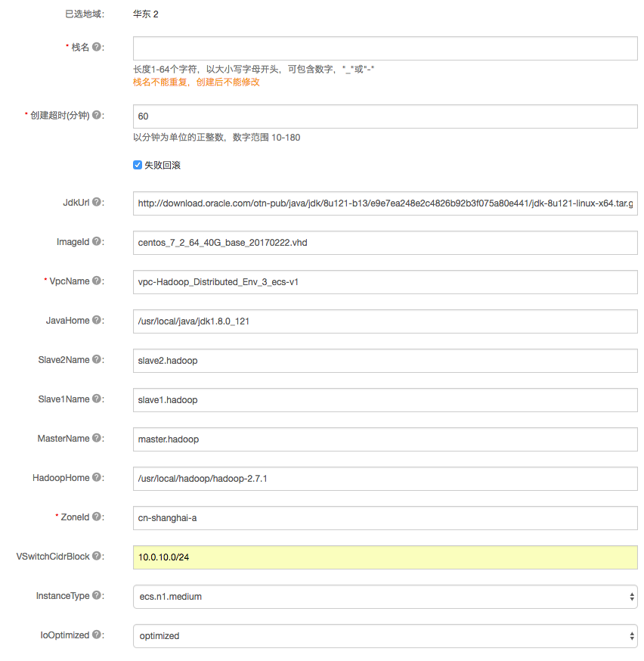Open the ImageId help tooltip icon
644x661 pixels.
point(97,241)
